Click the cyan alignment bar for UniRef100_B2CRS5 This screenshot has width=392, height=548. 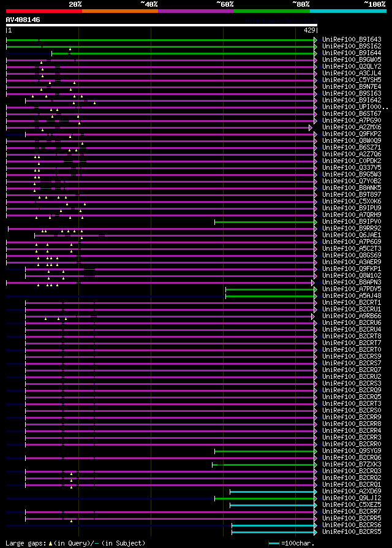click(x=273, y=532)
